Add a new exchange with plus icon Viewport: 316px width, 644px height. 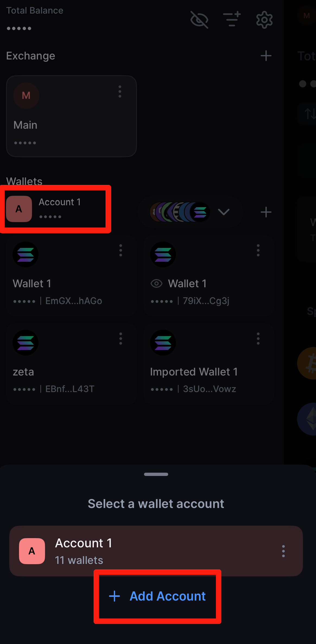266,56
